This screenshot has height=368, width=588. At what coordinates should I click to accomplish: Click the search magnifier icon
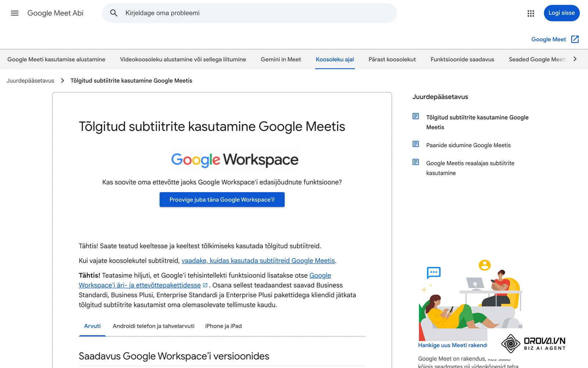click(x=114, y=13)
